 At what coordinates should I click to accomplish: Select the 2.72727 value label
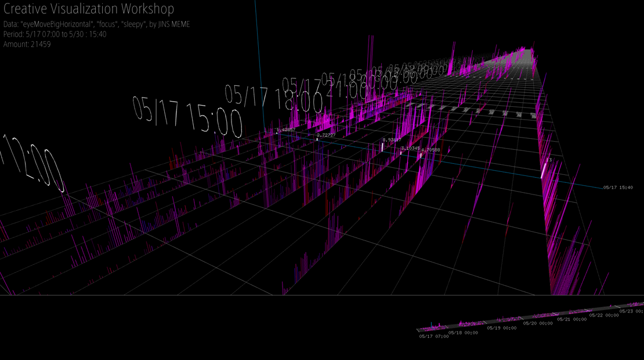[326, 135]
